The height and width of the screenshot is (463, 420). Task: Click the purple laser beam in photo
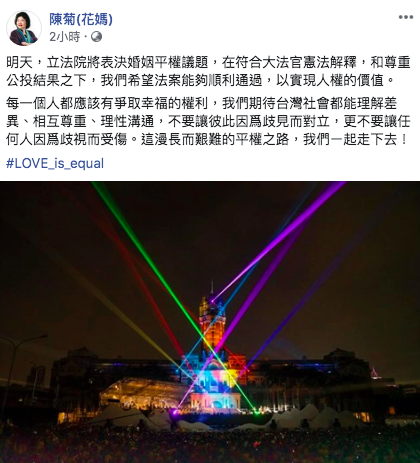pos(283,237)
